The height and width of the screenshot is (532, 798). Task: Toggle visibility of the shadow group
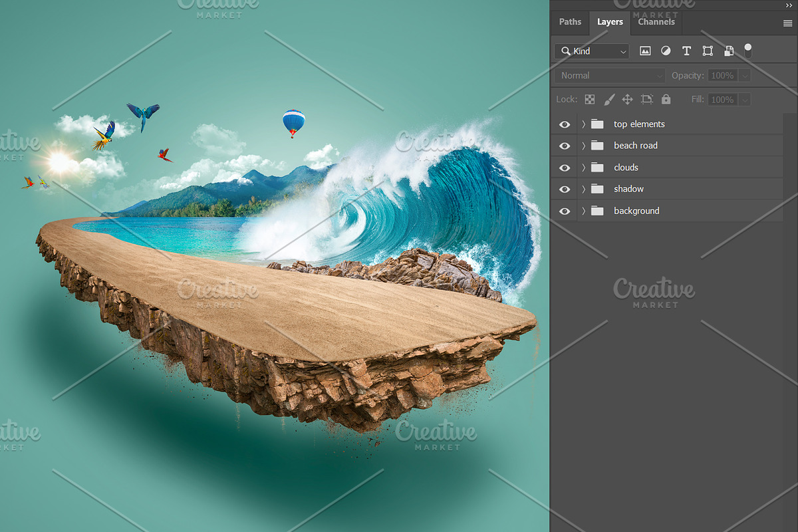(565, 189)
